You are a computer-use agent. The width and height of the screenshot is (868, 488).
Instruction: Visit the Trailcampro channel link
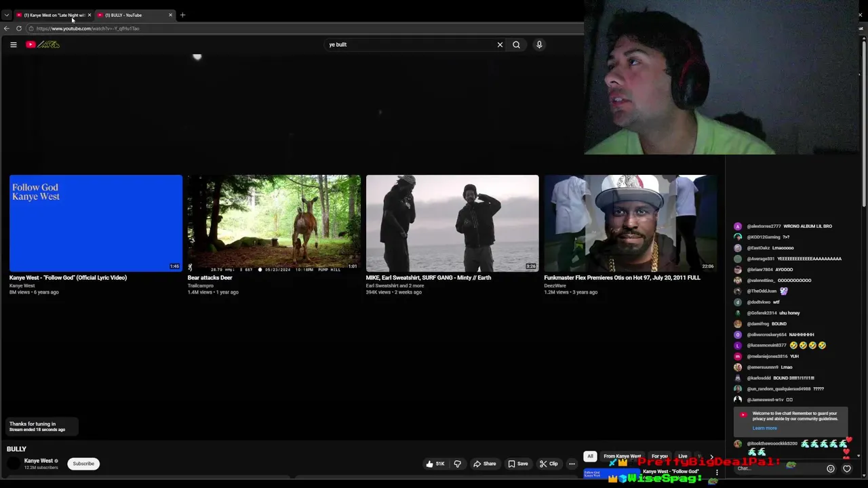point(200,286)
